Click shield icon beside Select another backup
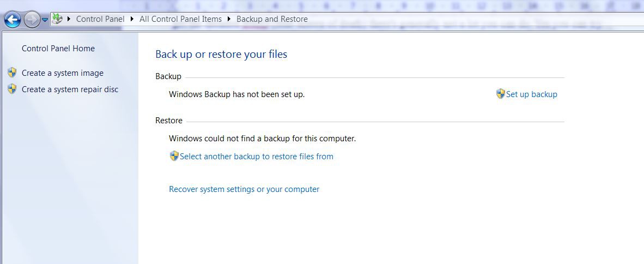 coord(174,156)
